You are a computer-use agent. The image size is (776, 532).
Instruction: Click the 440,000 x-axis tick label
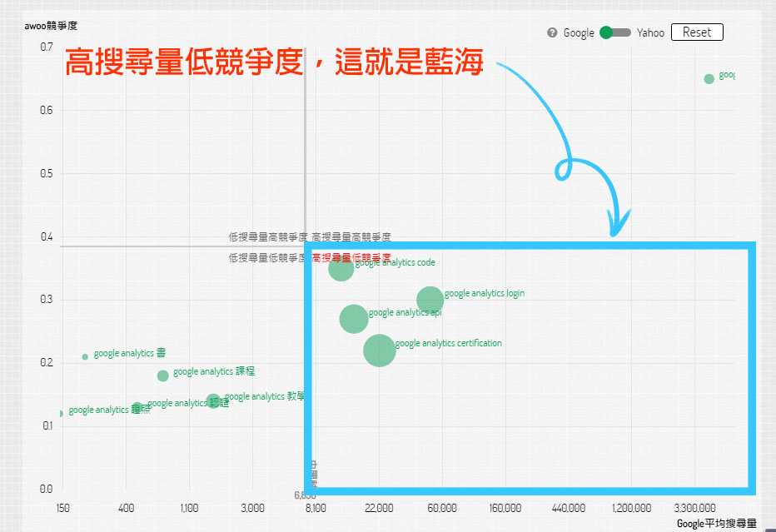[569, 508]
